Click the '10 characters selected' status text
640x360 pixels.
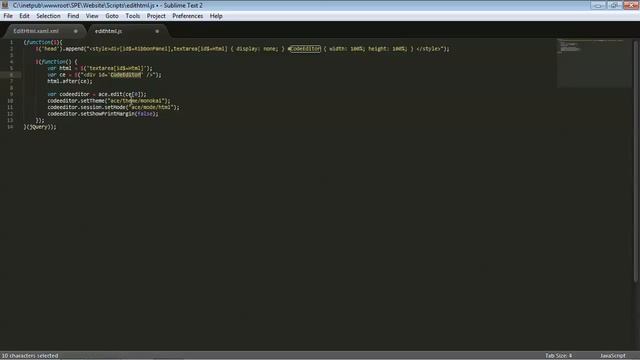coord(30,356)
